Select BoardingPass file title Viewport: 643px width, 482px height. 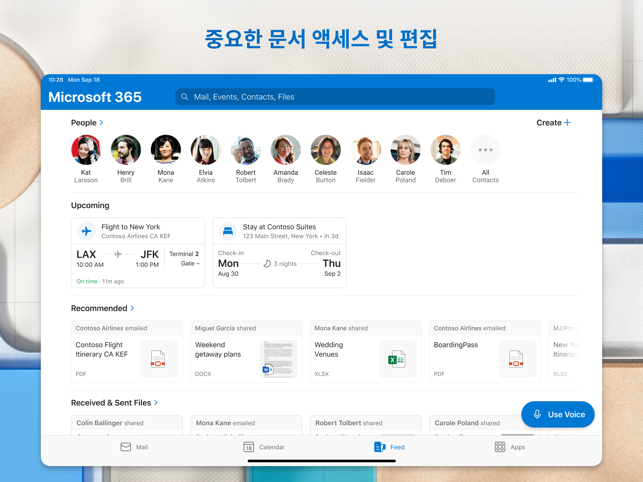456,345
